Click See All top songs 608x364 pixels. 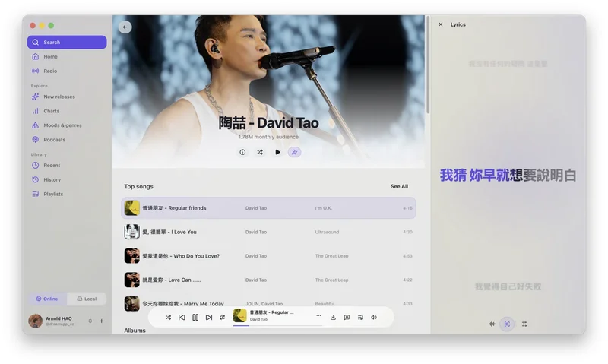[399, 186]
